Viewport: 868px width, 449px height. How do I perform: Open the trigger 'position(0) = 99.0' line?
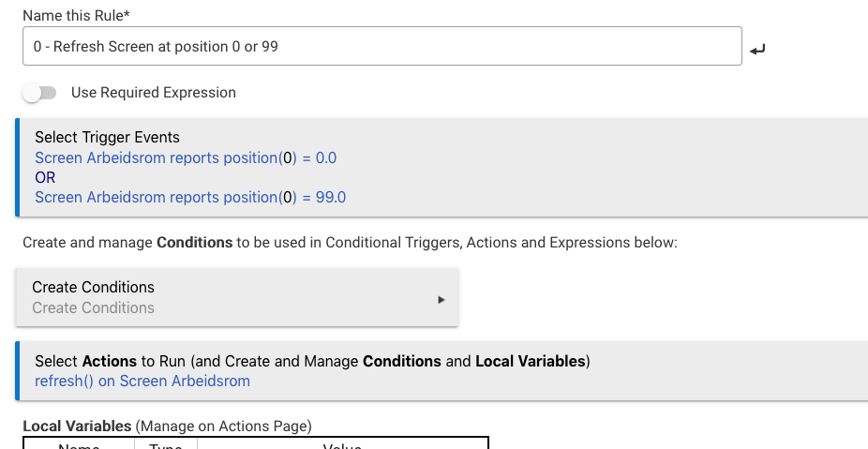(190, 197)
